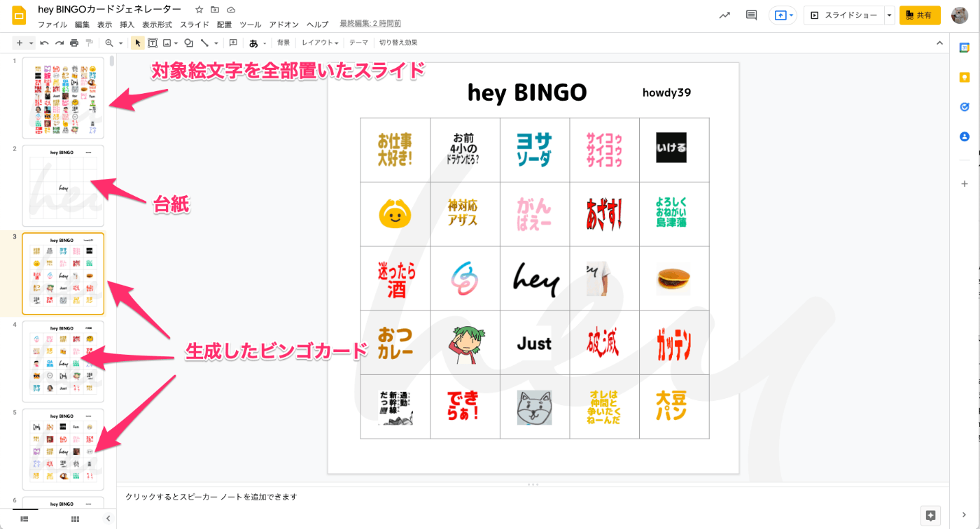
Task: Select slide 1 thumbnail with all emojis
Action: 63,98
